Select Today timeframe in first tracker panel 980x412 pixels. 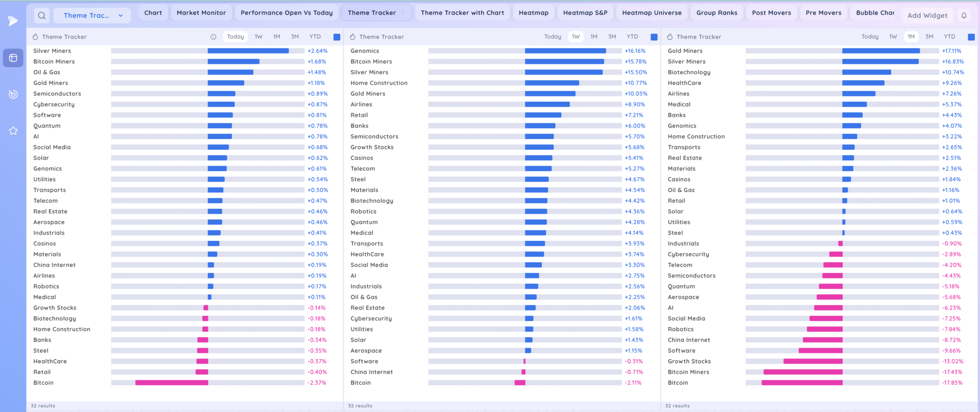tap(235, 37)
